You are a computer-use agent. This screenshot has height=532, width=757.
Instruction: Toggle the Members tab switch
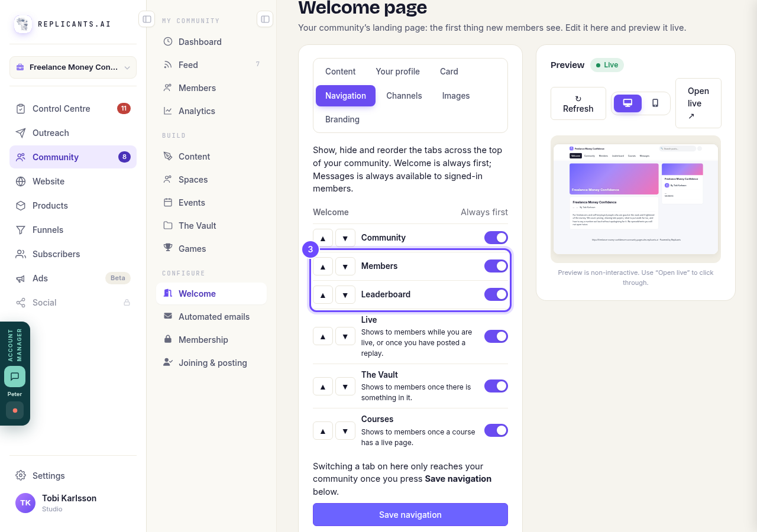tap(496, 266)
